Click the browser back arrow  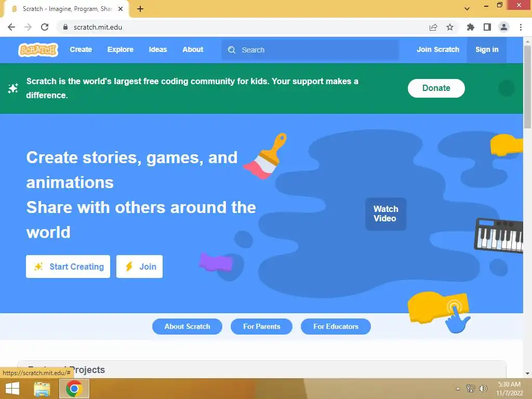pos(11,27)
